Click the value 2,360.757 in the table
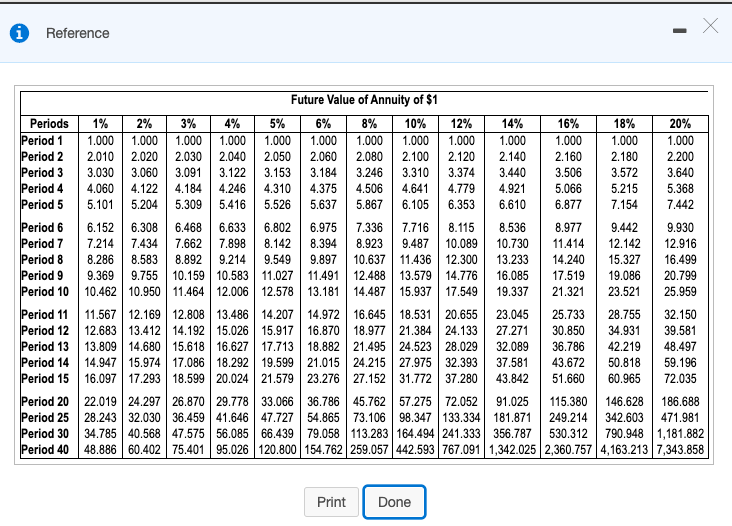This screenshot has height=526, width=732. (x=568, y=449)
